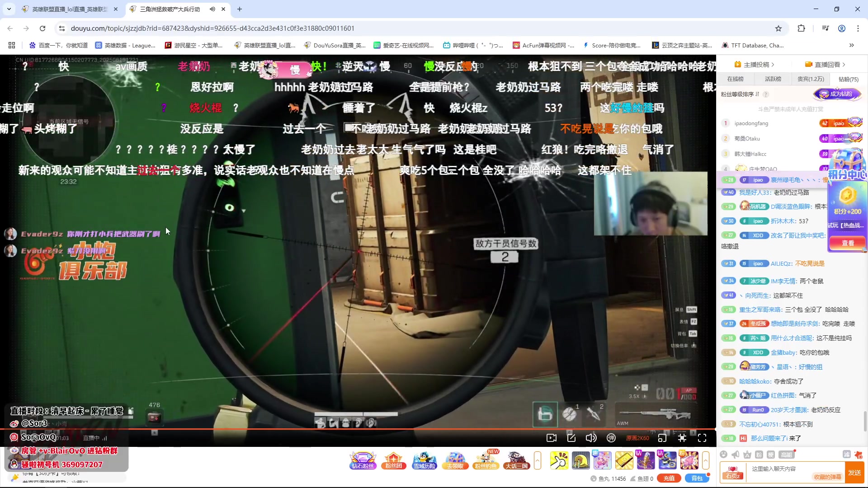Viewport: 868px width, 488px height.
Task: Open the 收藏的弹幕 saved danmaku
Action: pos(828,477)
